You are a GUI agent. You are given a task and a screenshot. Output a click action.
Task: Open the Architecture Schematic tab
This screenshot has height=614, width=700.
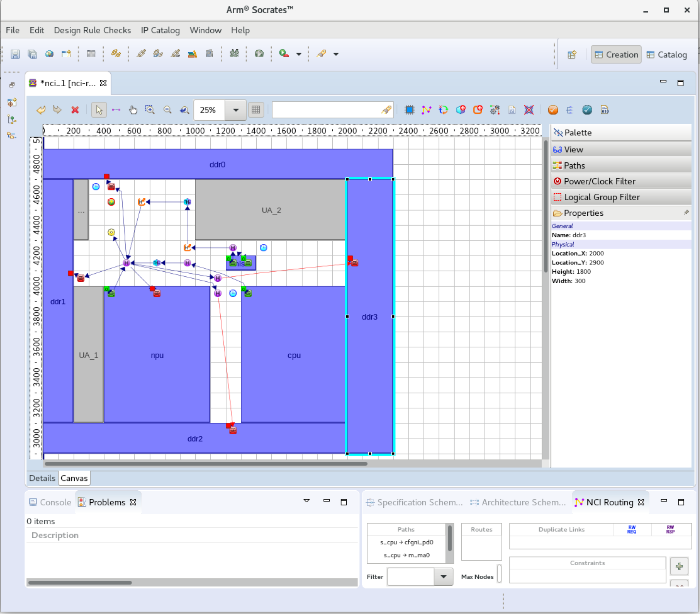coord(518,502)
